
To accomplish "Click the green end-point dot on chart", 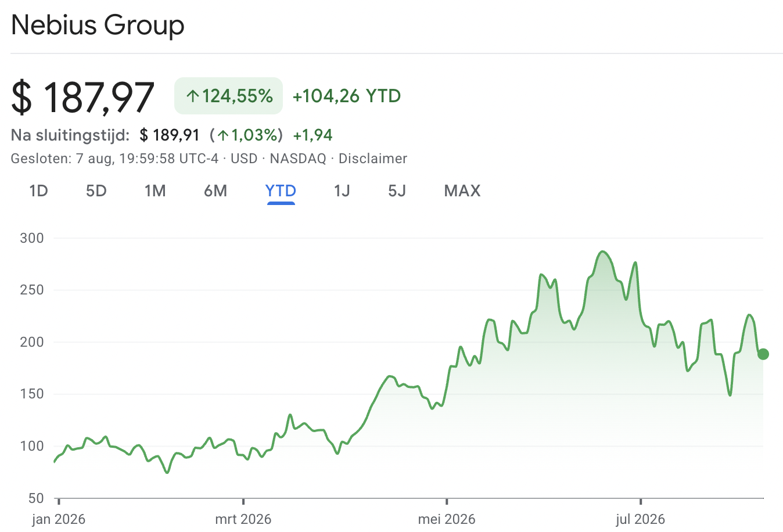I will click(763, 354).
